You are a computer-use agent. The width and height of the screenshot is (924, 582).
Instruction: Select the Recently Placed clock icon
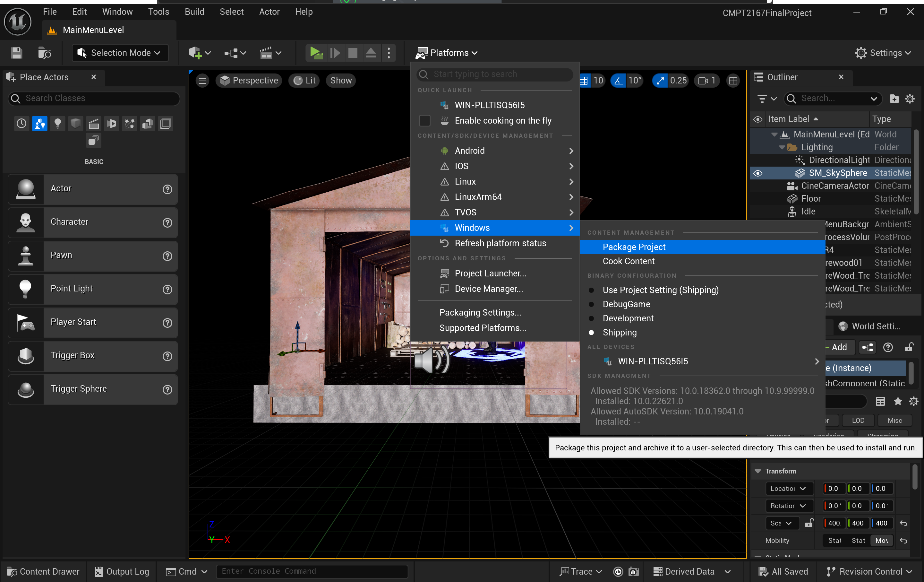21,123
